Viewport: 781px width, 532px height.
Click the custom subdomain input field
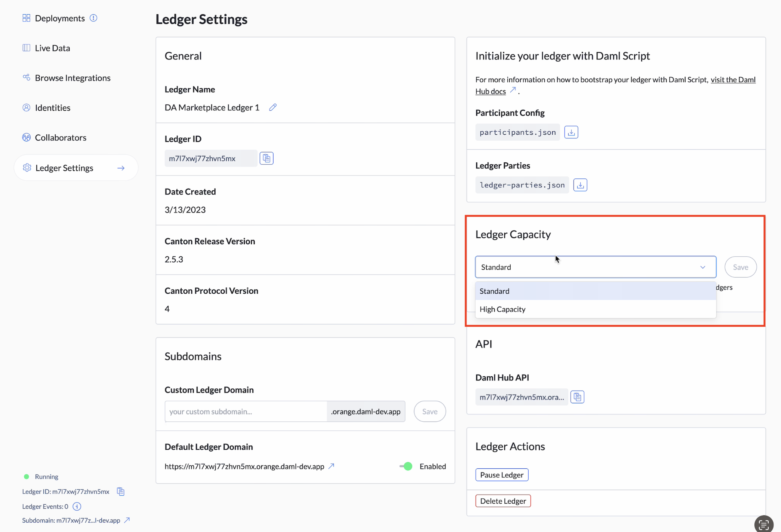pyautogui.click(x=245, y=411)
